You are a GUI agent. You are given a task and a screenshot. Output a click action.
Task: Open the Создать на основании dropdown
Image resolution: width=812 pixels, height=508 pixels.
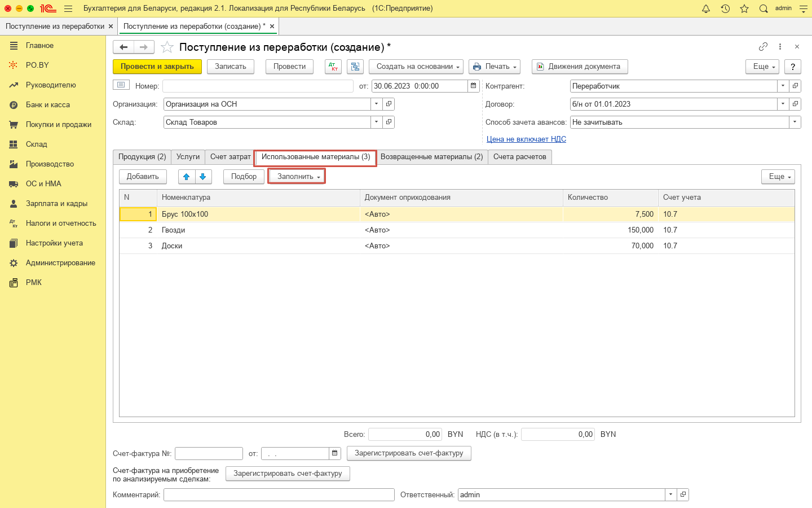pyautogui.click(x=416, y=67)
